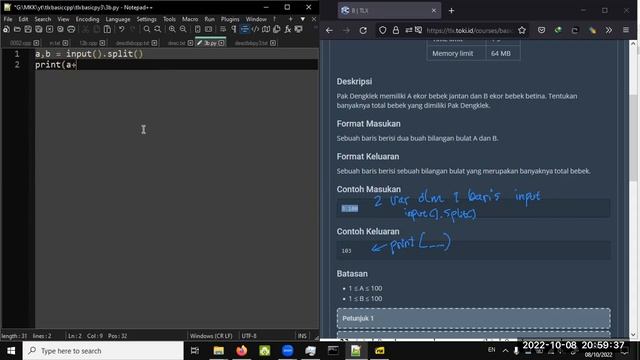Click the Pocket save icon in Firefox
The height and width of the screenshot is (360, 640).
(541, 30)
